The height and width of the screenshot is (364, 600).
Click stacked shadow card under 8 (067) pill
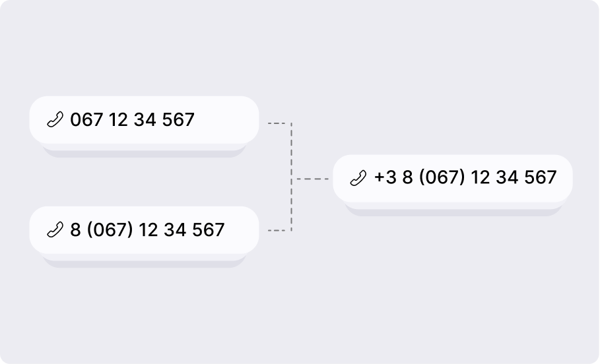coord(145,261)
